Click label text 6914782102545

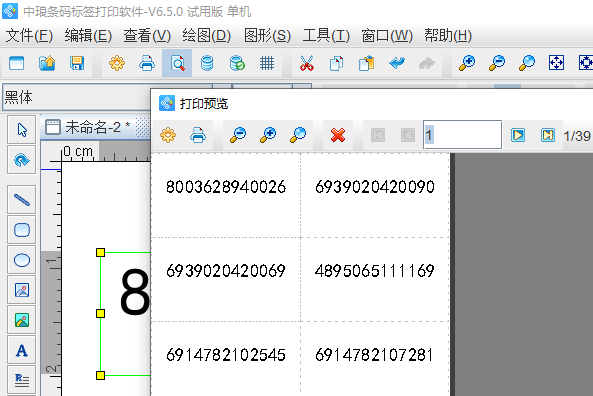tap(226, 355)
